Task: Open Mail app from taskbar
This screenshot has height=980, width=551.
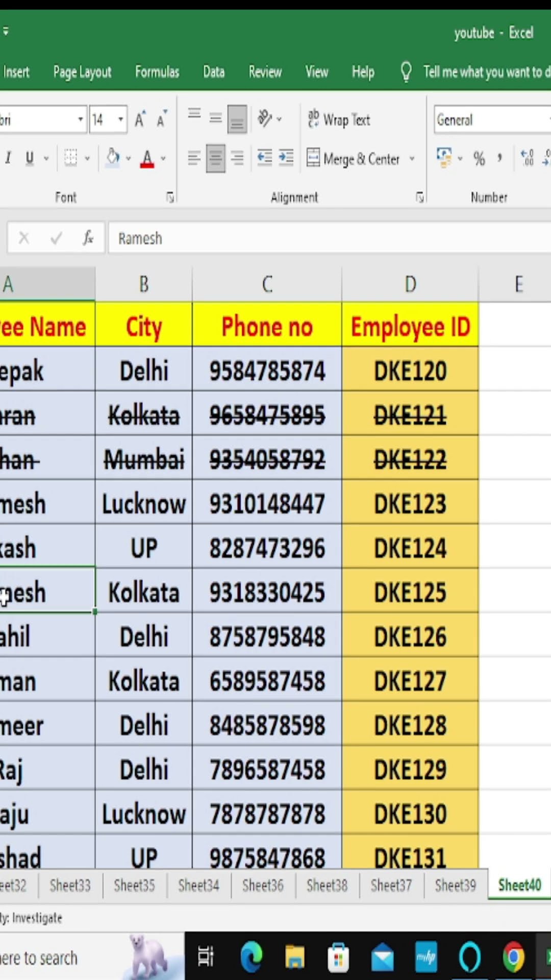Action: (382, 957)
